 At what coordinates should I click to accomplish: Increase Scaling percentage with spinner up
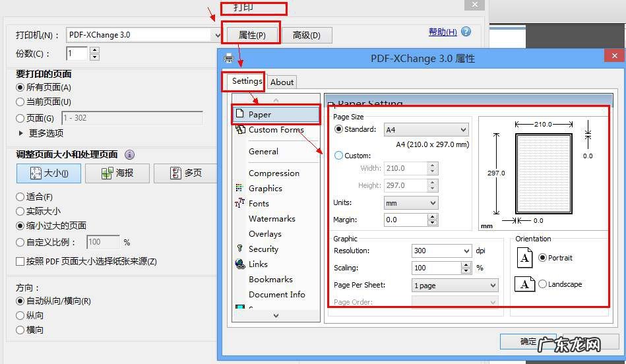(466, 264)
